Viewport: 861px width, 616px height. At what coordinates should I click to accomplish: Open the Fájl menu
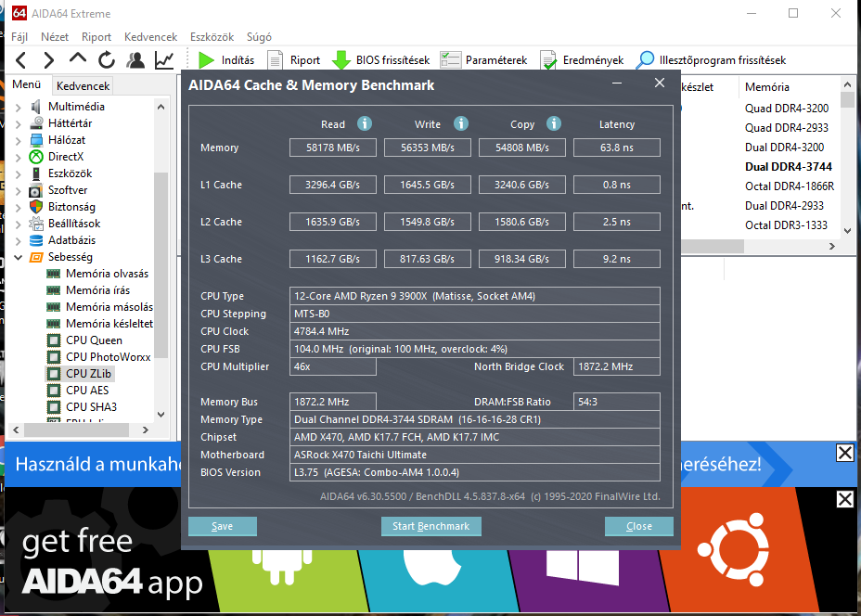pos(19,37)
